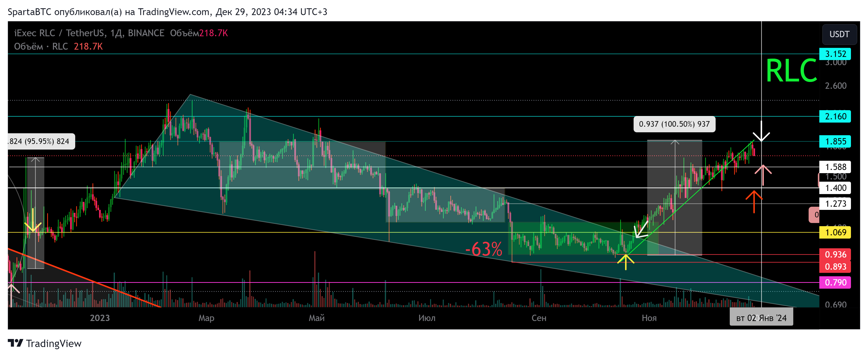
Task: Select the 2.160 price label
Action: coord(835,116)
